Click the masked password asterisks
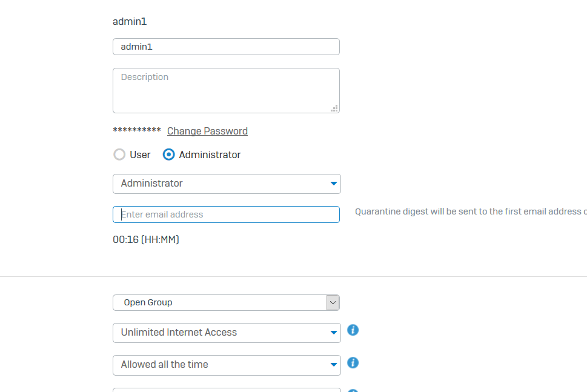 pyautogui.click(x=137, y=131)
